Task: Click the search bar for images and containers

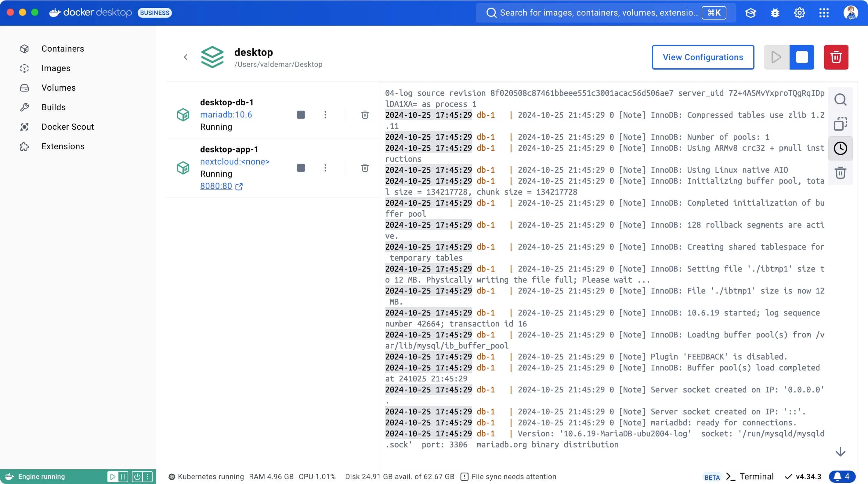Action: coord(606,13)
